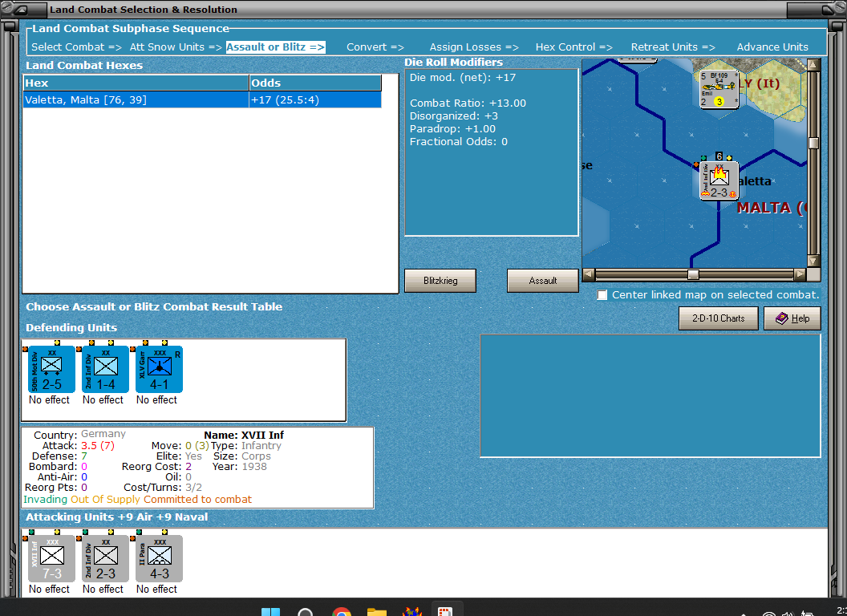Open Windows Start menu
The height and width of the screenshot is (616, 847).
click(270, 612)
